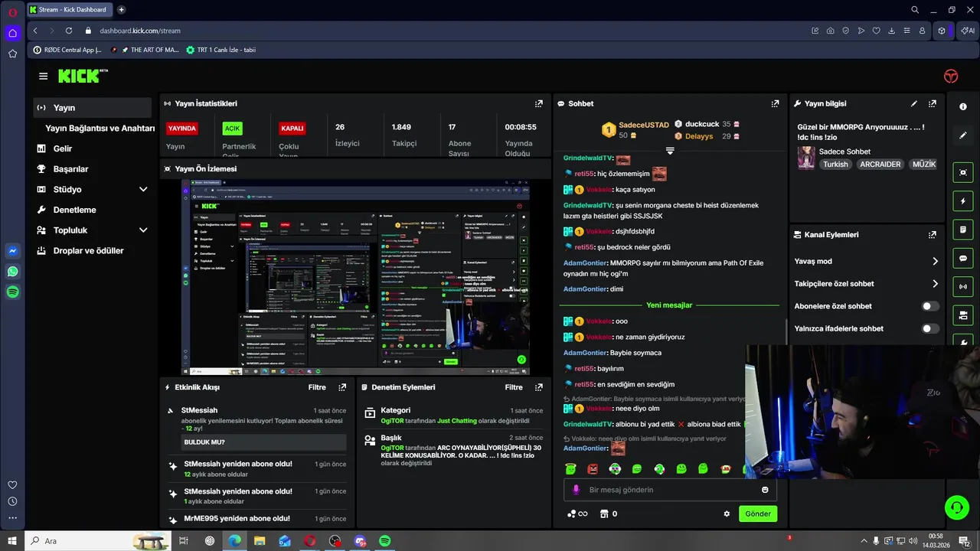Open Windows Start menu
Viewport: 980px width, 551px height.
tap(12, 541)
